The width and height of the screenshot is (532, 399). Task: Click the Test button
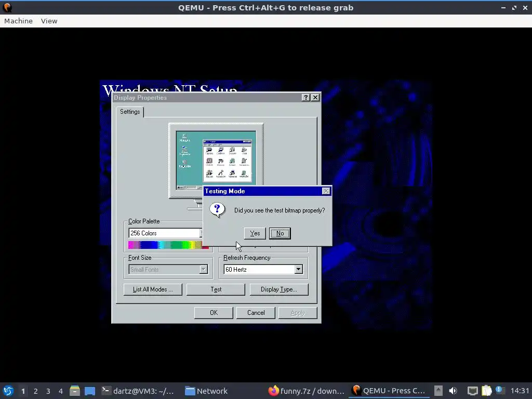[216, 289]
